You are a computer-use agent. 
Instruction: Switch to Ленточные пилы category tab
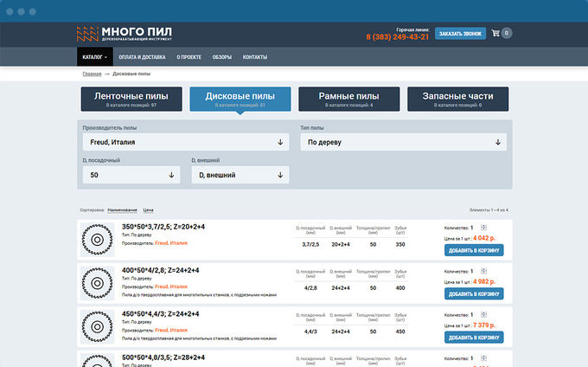(131, 99)
